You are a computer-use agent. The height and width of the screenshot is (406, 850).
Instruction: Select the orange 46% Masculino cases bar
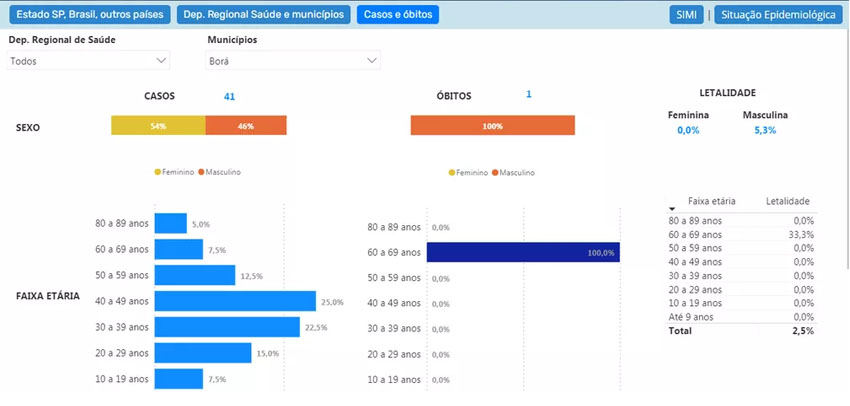pos(246,125)
